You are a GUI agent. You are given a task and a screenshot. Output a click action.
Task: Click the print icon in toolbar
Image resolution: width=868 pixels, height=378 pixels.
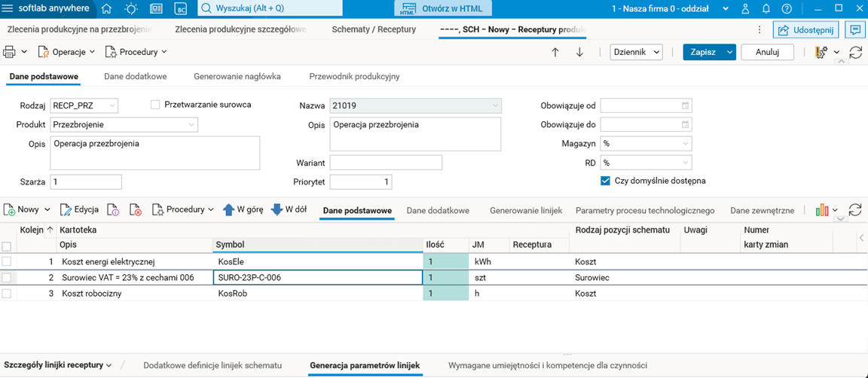pos(10,52)
